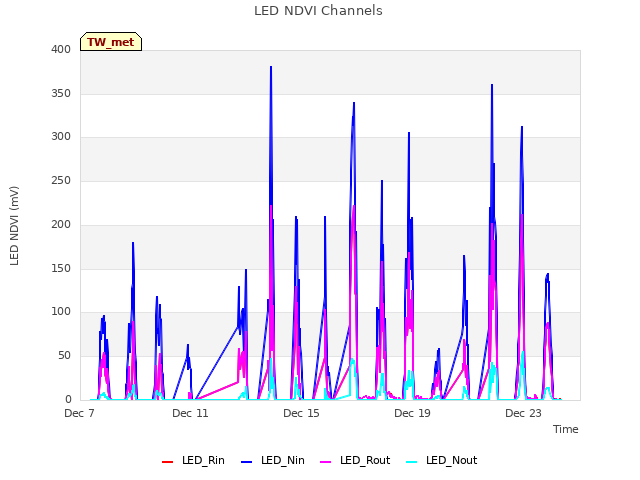This screenshot has height=480, width=640.
Task: Click the tallest blue peak near 380 mV
Action: tap(271, 67)
